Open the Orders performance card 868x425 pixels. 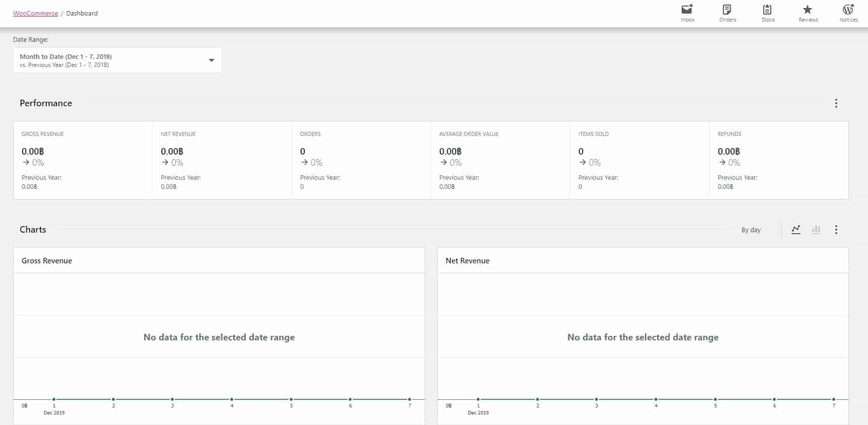(x=361, y=160)
